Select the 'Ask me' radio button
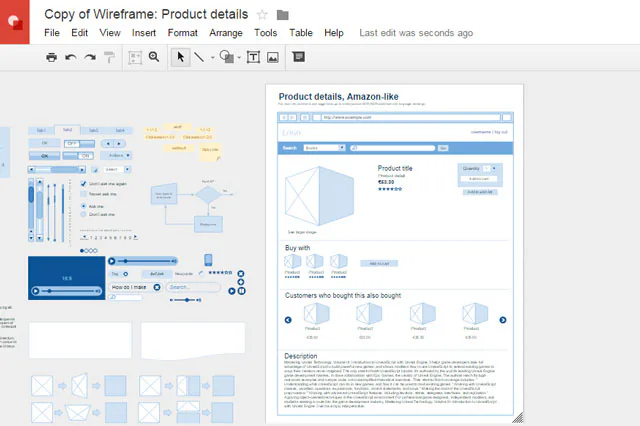Image resolution: width=640 pixels, height=426 pixels. [84, 206]
